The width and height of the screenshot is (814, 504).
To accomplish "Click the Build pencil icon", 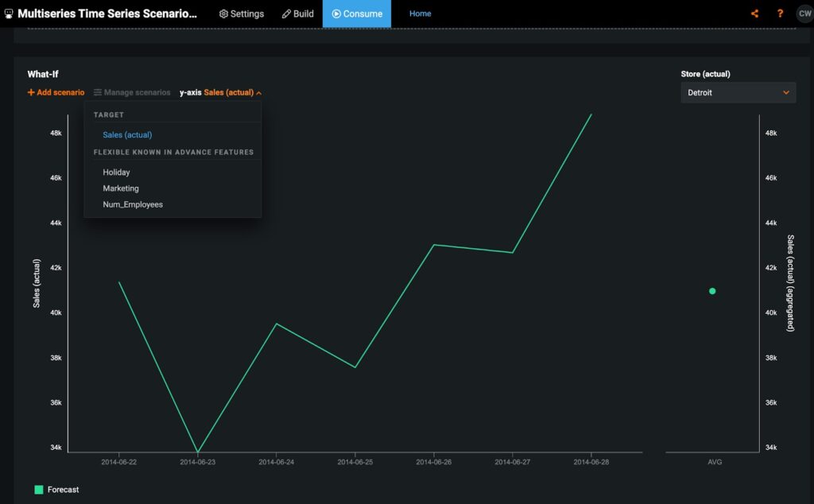I will (286, 14).
